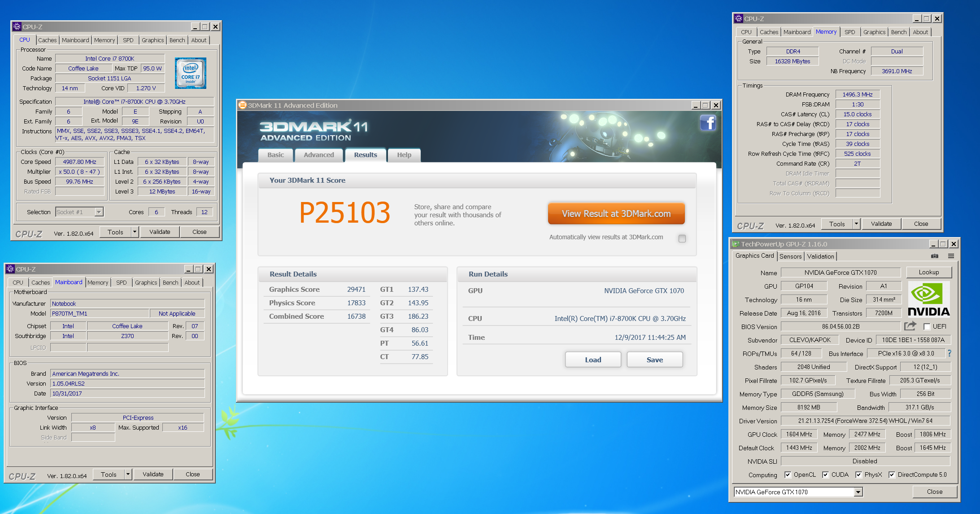Toggle the OpenCL checkbox
The image size is (980, 514).
[788, 474]
